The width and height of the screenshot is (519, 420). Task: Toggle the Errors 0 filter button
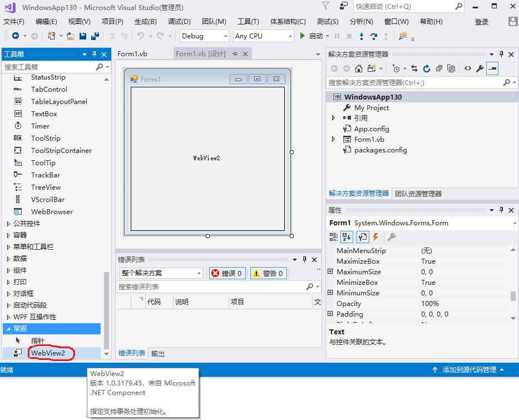coord(227,273)
